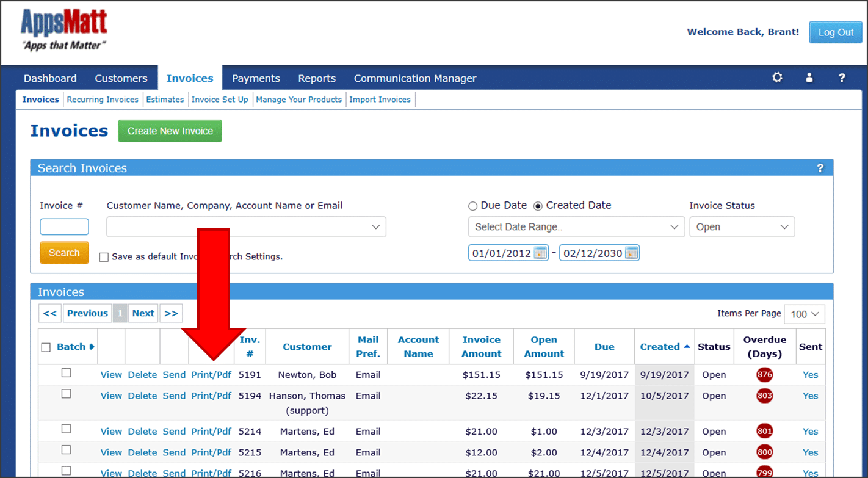Open the user profile icon
868x478 pixels.
[x=809, y=78]
